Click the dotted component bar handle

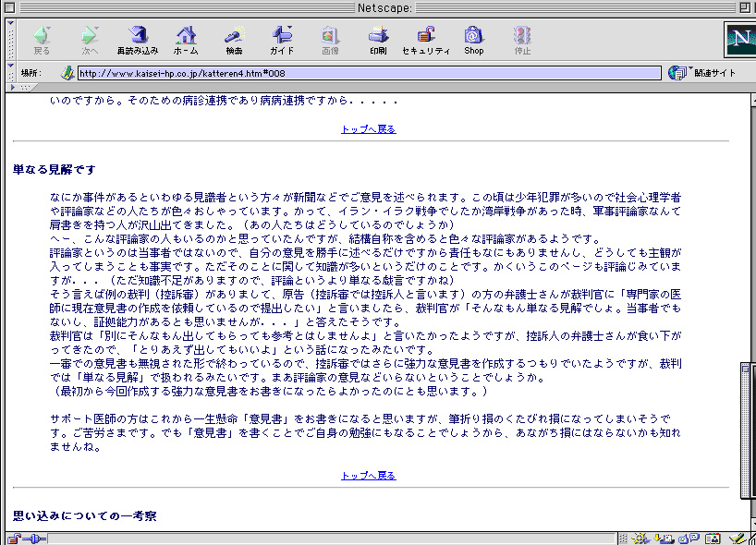pyautogui.click(x=623, y=539)
